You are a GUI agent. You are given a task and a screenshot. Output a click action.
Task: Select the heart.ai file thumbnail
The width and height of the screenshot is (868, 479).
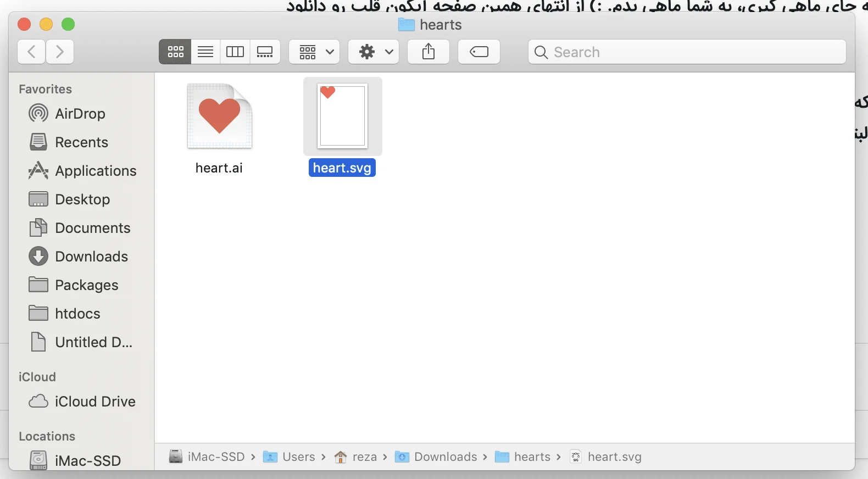click(220, 116)
